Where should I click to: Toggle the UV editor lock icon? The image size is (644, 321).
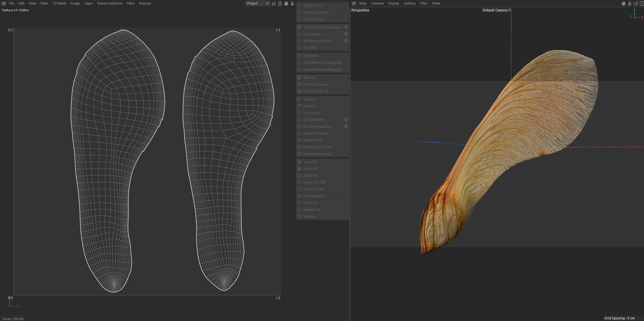[280, 3]
